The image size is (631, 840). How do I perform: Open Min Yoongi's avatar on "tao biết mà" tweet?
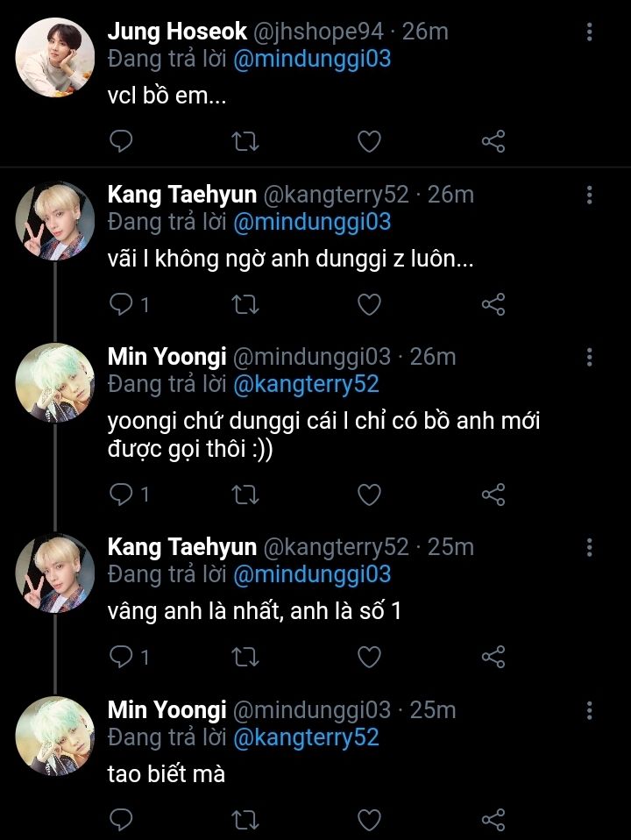pos(56,736)
